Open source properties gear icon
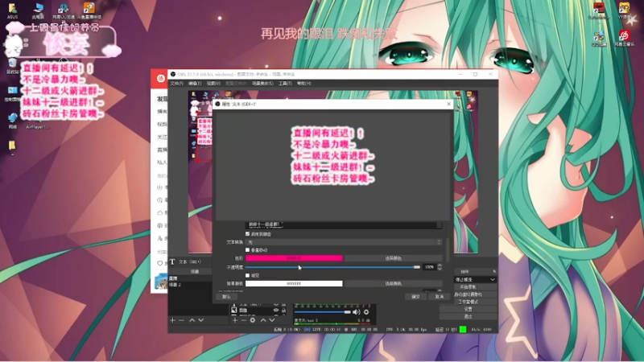This screenshot has width=644, height=362. coord(253,320)
